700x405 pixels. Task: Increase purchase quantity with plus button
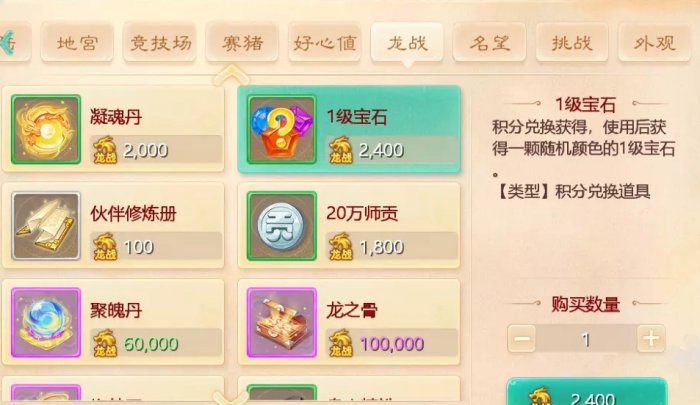(651, 338)
